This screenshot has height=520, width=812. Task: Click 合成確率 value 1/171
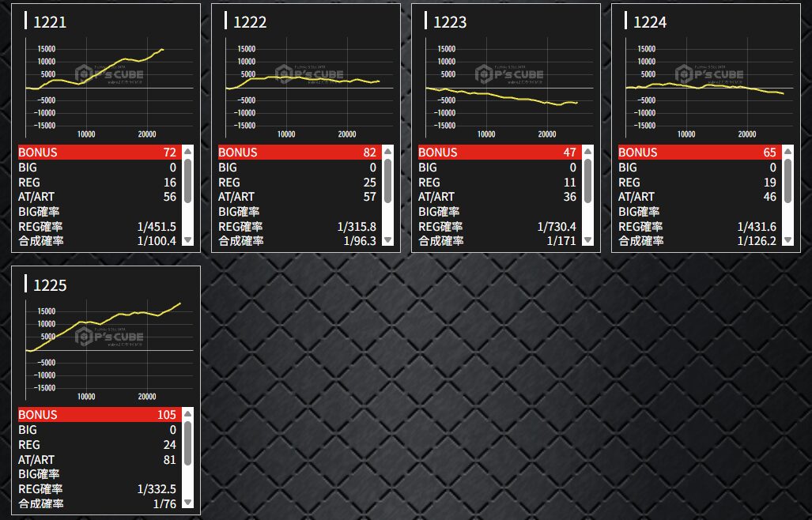tap(562, 240)
